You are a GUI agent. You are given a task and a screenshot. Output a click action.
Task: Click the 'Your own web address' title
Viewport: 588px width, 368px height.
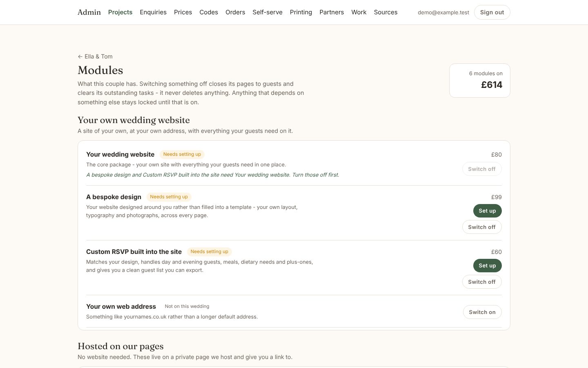click(121, 306)
